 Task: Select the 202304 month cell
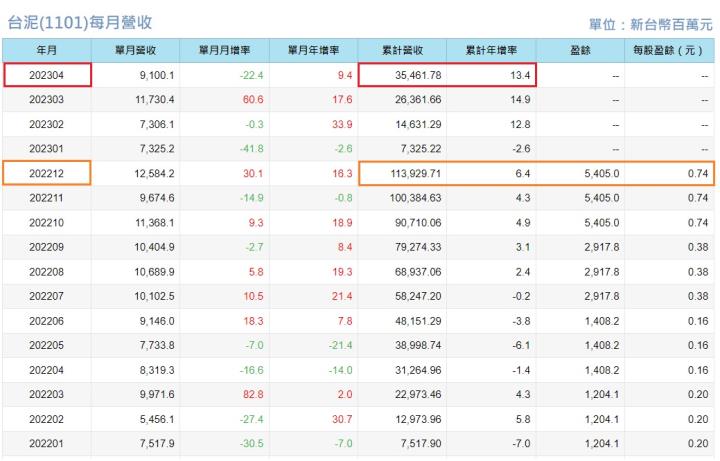(x=47, y=75)
